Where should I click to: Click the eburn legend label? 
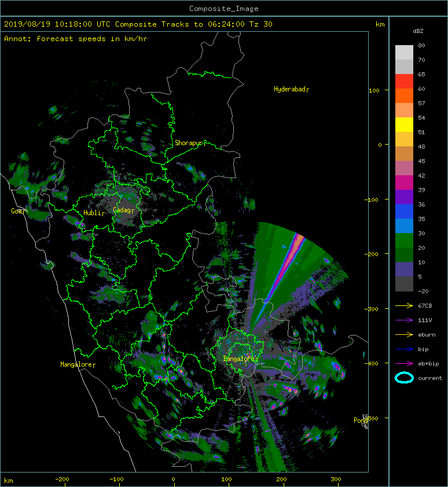pos(427,334)
